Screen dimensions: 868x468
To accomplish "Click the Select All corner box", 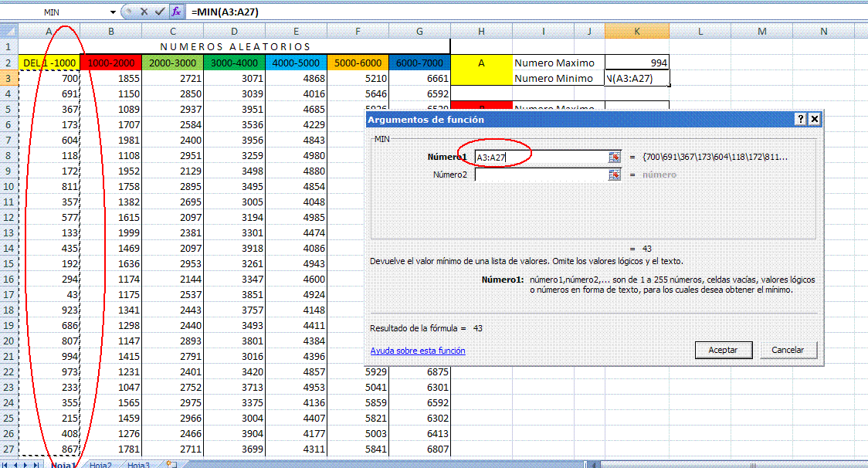I will point(8,31).
